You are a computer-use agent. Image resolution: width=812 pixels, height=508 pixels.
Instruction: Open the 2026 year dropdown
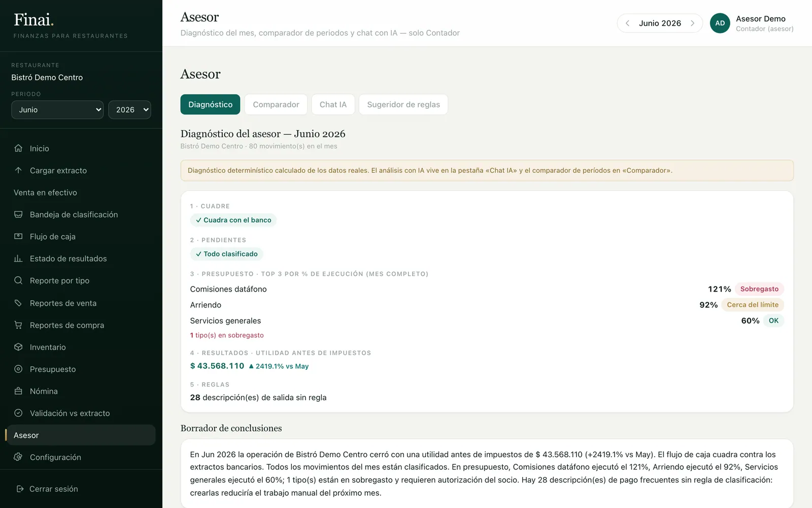coord(129,110)
